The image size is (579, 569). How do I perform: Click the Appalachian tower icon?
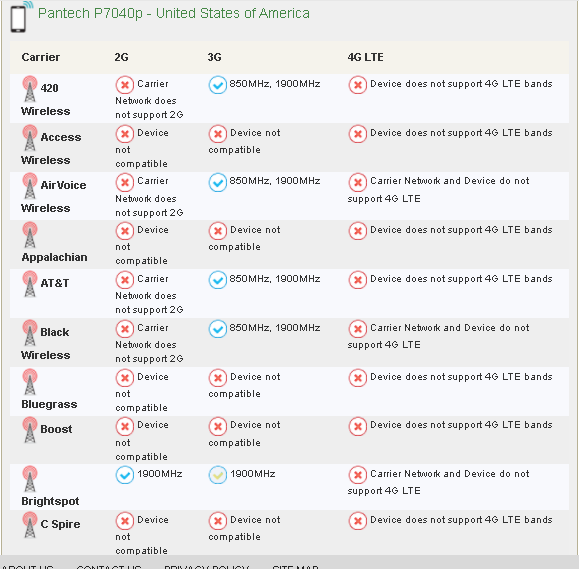[x=30, y=235]
